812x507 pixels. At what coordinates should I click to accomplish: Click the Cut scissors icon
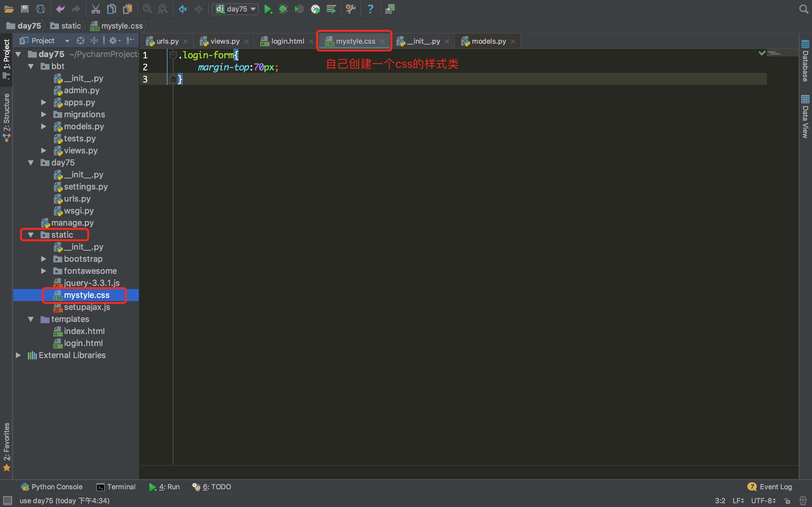point(95,9)
